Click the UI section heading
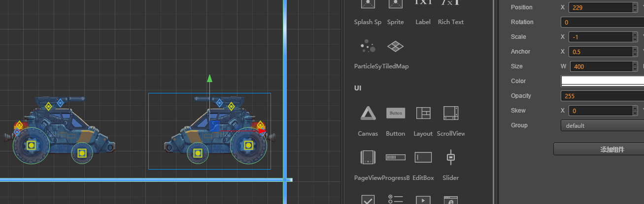 [x=358, y=88]
